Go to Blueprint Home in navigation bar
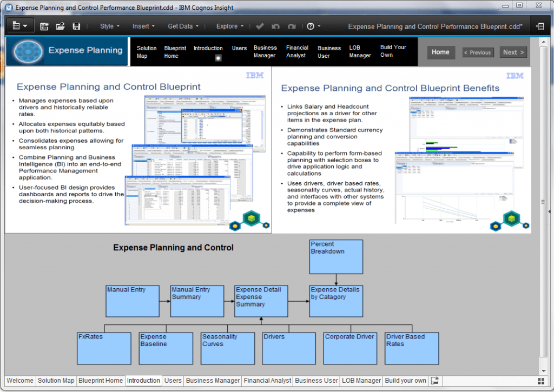This screenshot has width=554, height=392. pyautogui.click(x=175, y=52)
